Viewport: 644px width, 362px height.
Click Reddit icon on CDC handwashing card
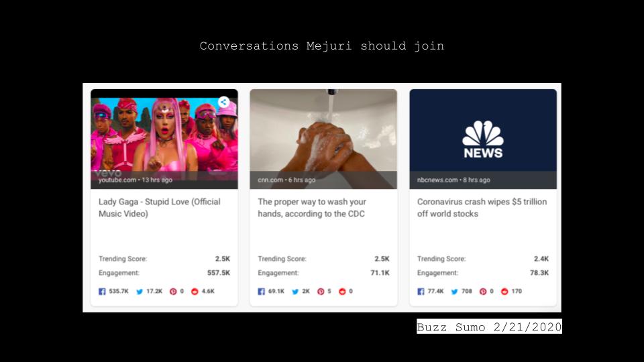click(342, 292)
